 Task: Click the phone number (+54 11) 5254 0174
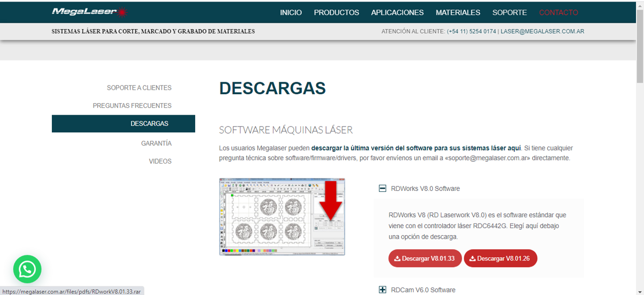tap(471, 31)
